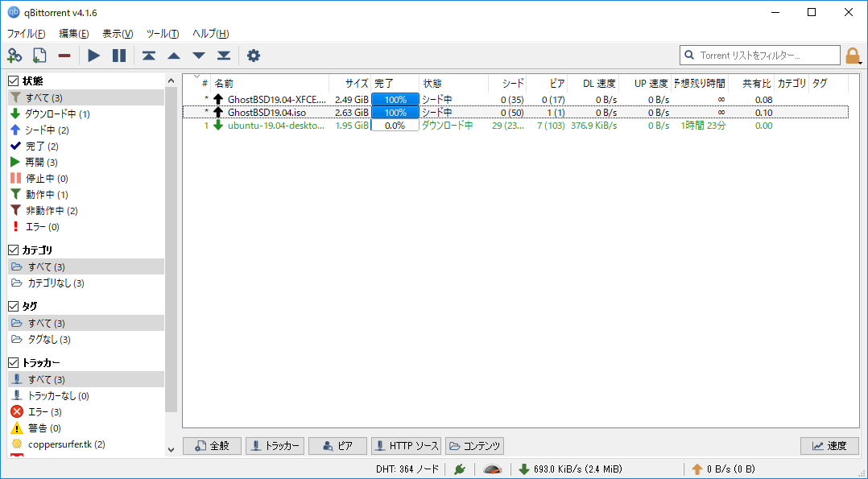The image size is (868, 479).
Task: Click DHT: 364 ノード status text
Action: [x=407, y=469]
